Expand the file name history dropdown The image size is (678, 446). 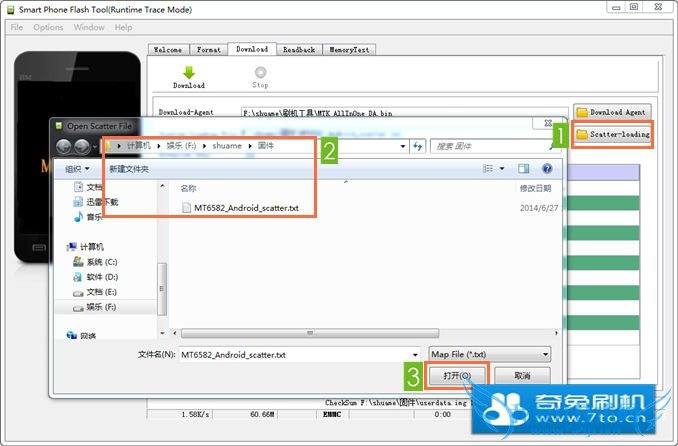[x=415, y=355]
